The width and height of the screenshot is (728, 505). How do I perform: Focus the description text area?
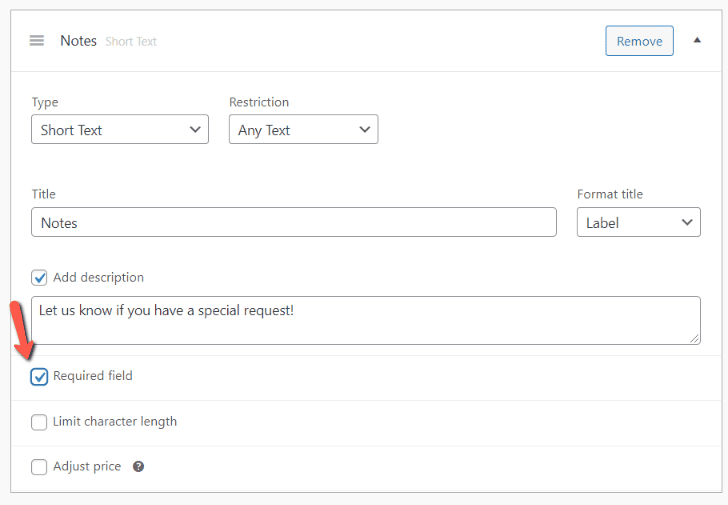[x=365, y=320]
